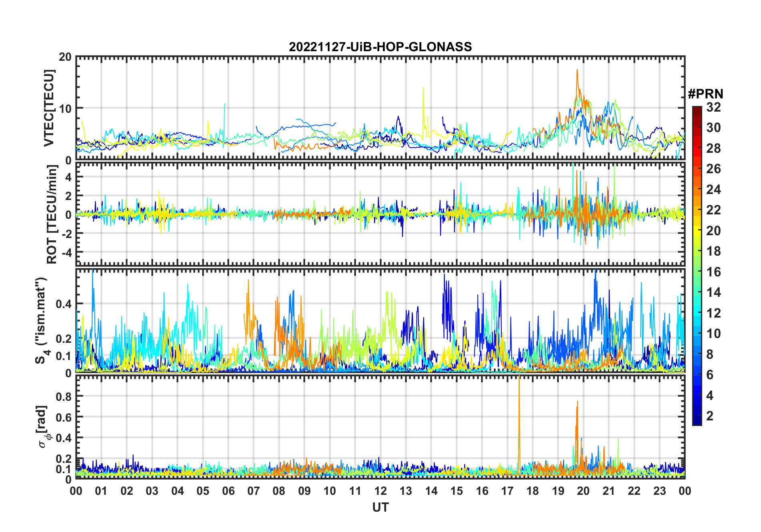The image size is (761, 532).
Task: Click the S4 ("ism.mat") y-axis label
Action: tap(42, 320)
